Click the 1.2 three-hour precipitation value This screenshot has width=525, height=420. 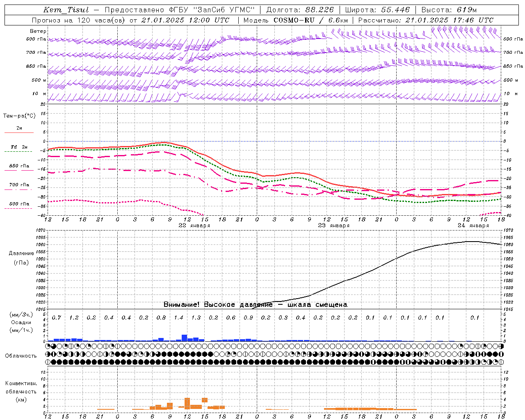(74, 318)
